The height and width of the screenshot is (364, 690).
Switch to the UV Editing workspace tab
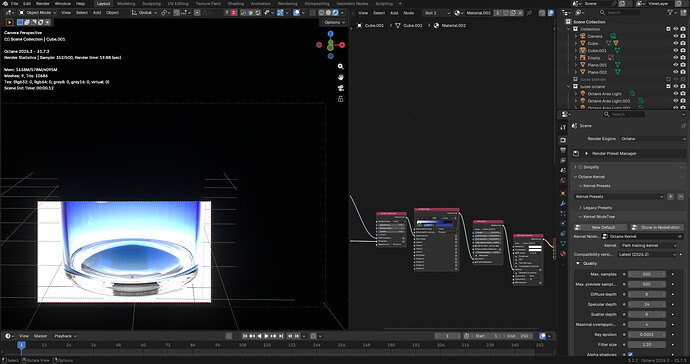pyautogui.click(x=178, y=4)
